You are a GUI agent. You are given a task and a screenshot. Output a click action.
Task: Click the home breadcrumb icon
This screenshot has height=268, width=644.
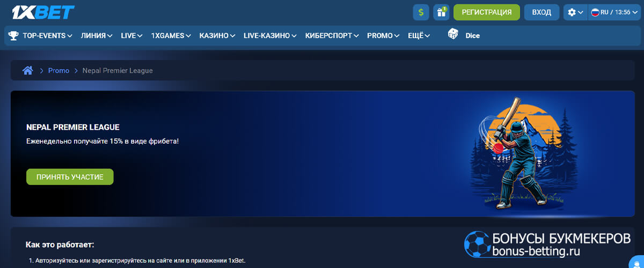click(x=28, y=71)
